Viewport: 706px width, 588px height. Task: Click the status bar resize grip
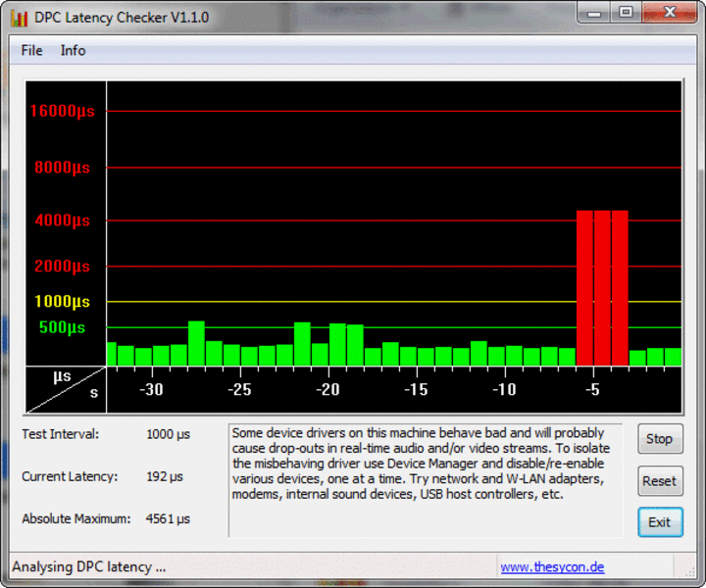689,570
